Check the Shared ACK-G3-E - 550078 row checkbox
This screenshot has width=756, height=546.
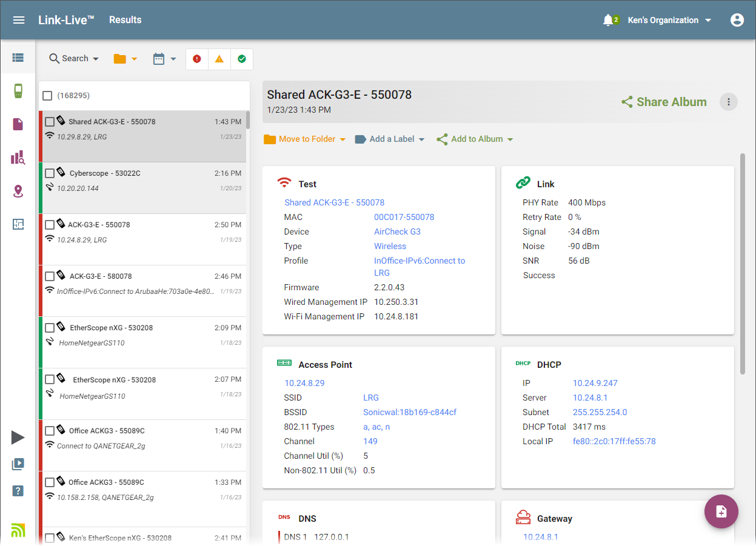coord(50,122)
